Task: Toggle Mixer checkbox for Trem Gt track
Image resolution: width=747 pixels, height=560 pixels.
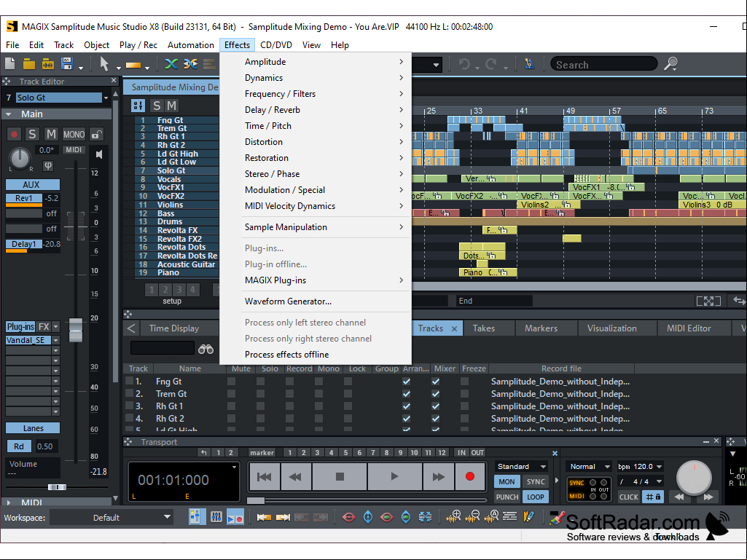Action: (435, 394)
